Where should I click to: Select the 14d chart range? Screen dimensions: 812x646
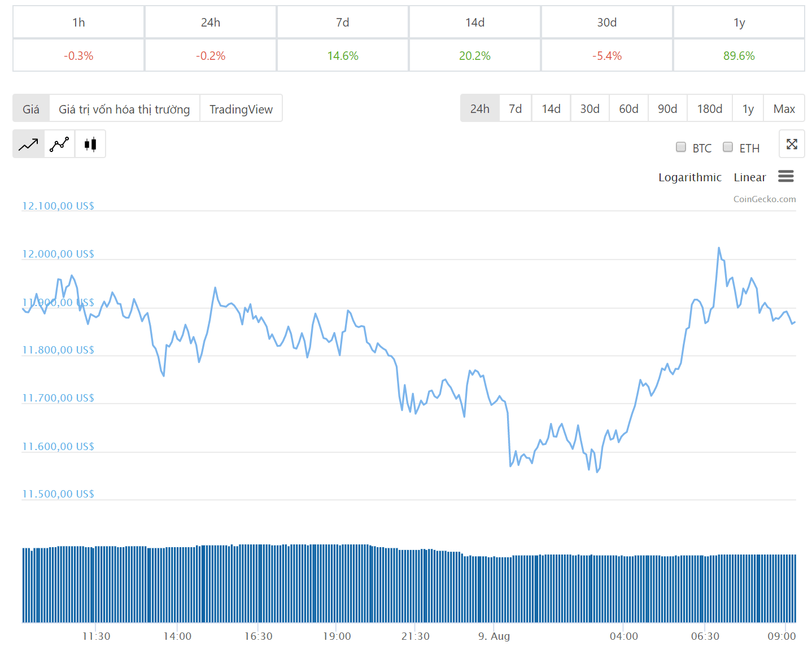[x=551, y=108]
